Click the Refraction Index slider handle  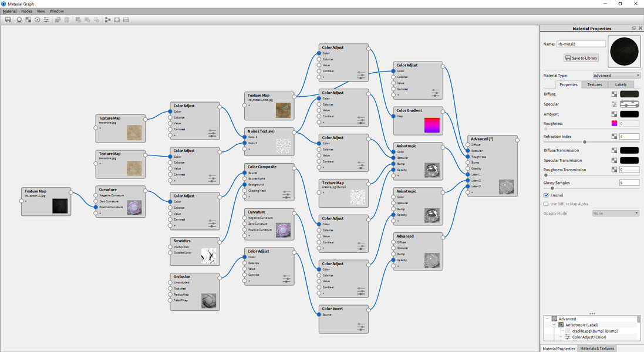[x=585, y=142]
